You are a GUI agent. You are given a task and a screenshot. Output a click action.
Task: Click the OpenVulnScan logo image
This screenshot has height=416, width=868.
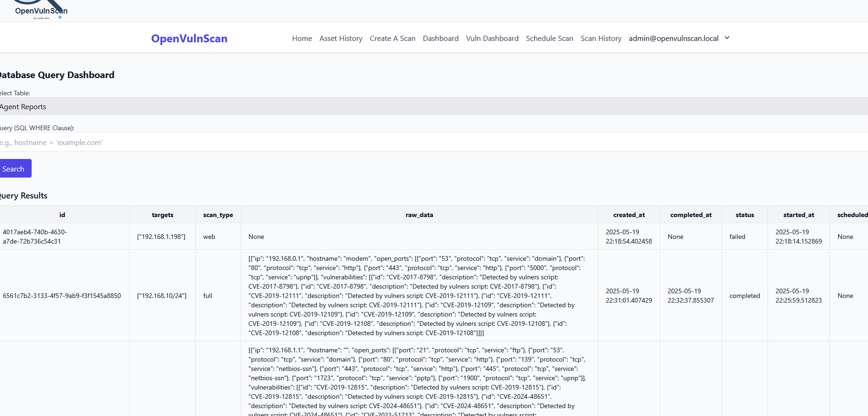41,10
